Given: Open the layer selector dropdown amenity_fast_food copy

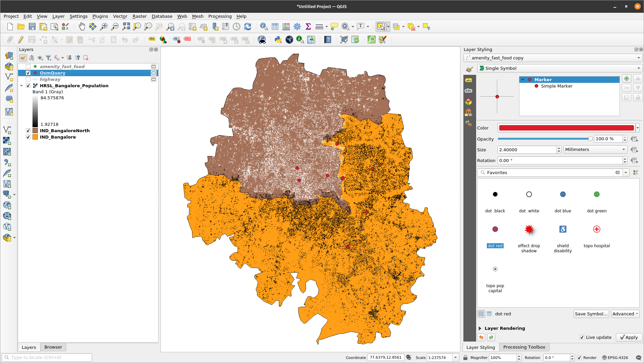Looking at the screenshot, I should click(x=553, y=58).
